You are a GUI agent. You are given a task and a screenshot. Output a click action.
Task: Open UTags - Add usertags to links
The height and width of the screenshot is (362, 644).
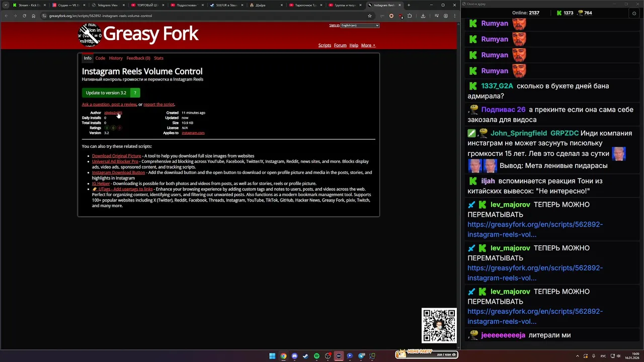pyautogui.click(x=122, y=189)
